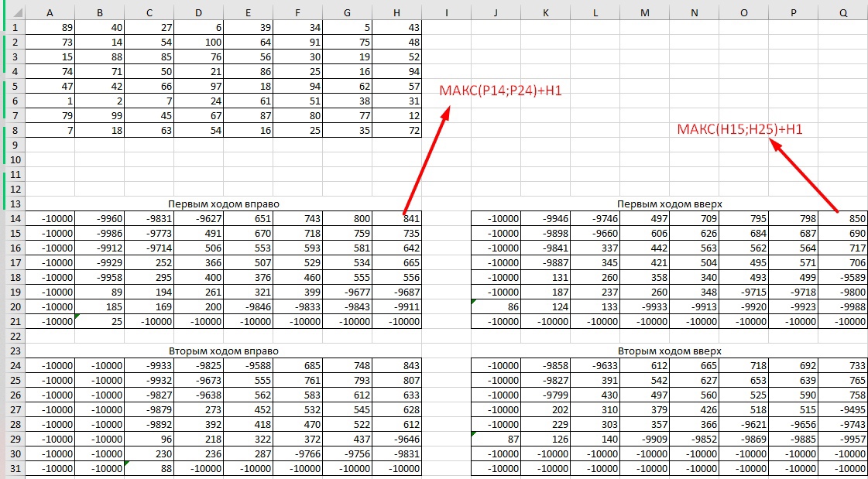Screen dimensions: 868x479
Task: Select row 24 header
Action: click(13, 366)
